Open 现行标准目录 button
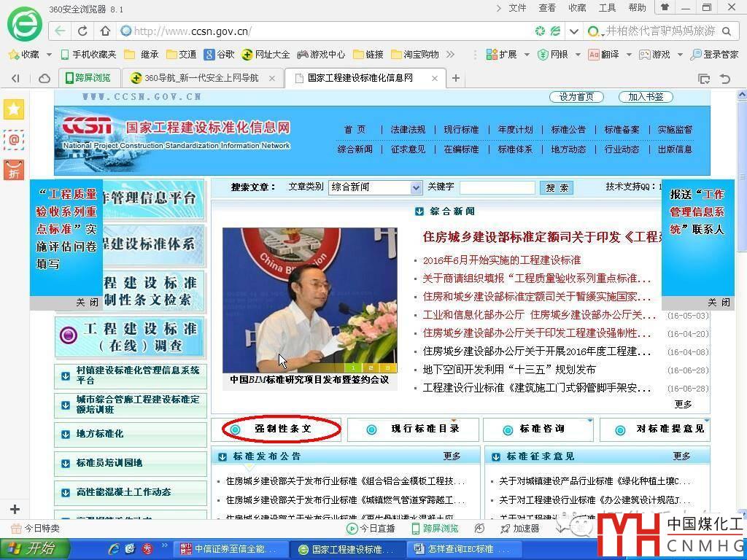The image size is (747, 560). [x=413, y=429]
